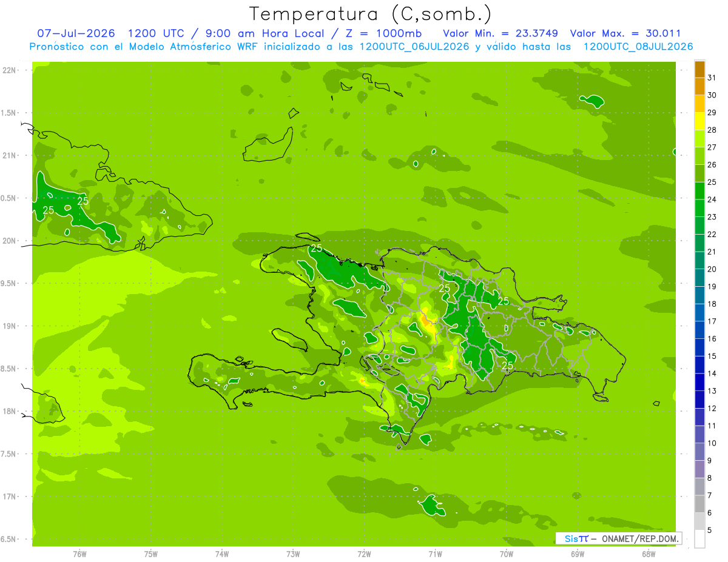Click the "25" contour label near Dominican Republic's south coast
The width and height of the screenshot is (728, 562).
pos(508,365)
